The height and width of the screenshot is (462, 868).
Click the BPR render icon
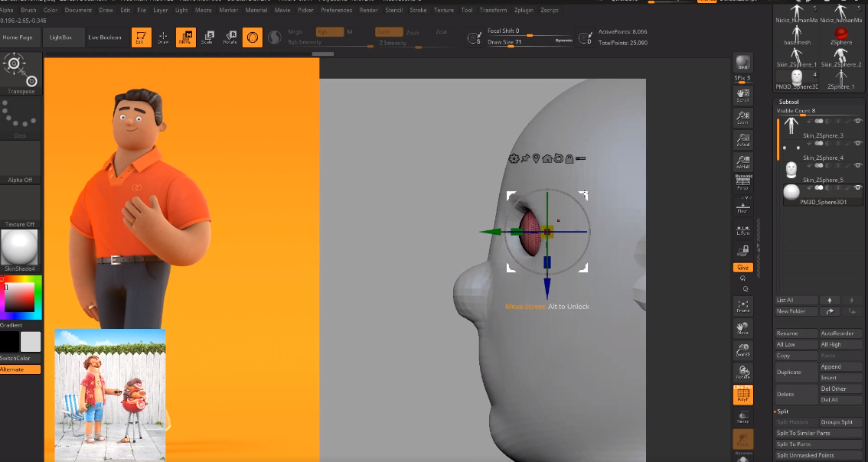(742, 63)
